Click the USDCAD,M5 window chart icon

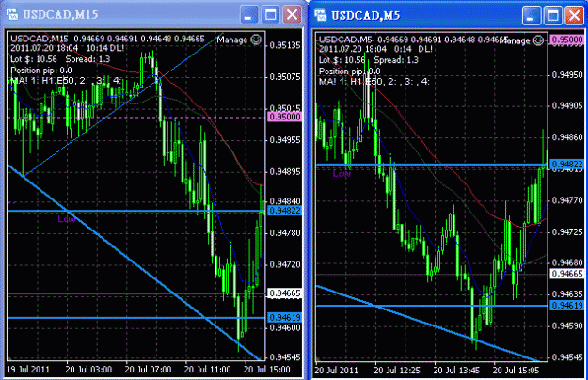click(x=320, y=15)
